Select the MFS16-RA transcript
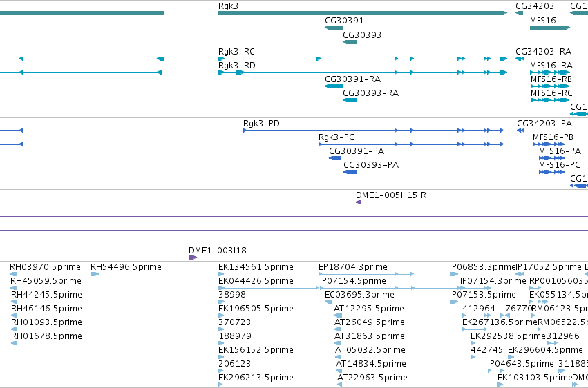Image resolution: width=588 pixels, height=388 pixels. tap(550, 72)
